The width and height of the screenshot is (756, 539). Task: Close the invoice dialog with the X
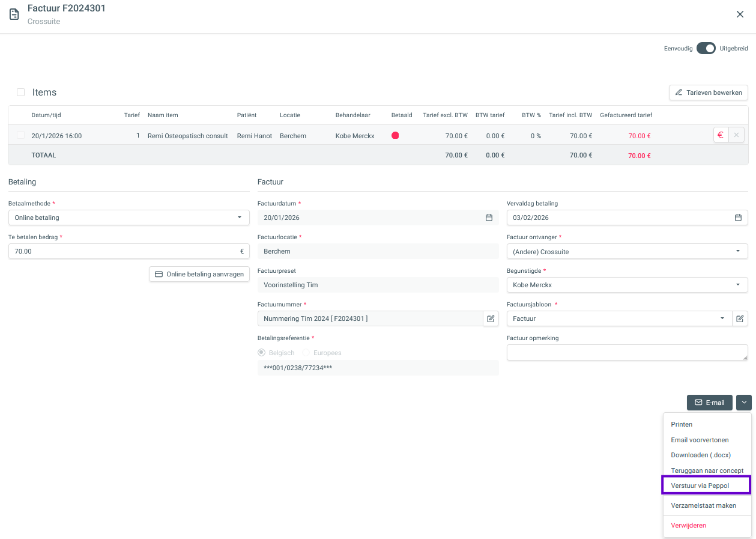click(740, 14)
